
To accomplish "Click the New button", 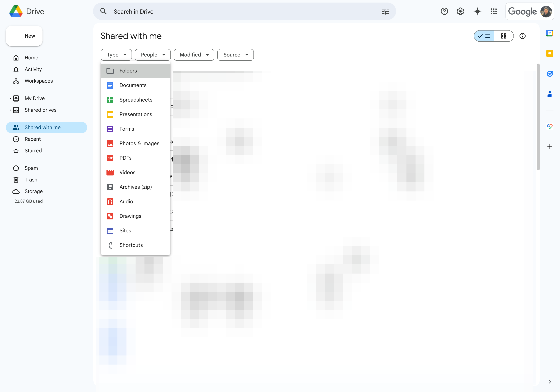I will point(24,36).
